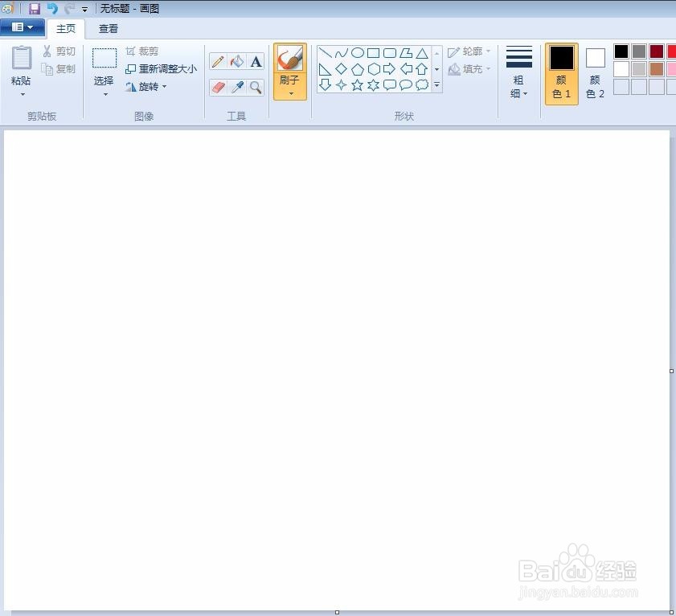676x616 pixels.
Task: Pick the Text tool labeled A
Action: [255, 61]
